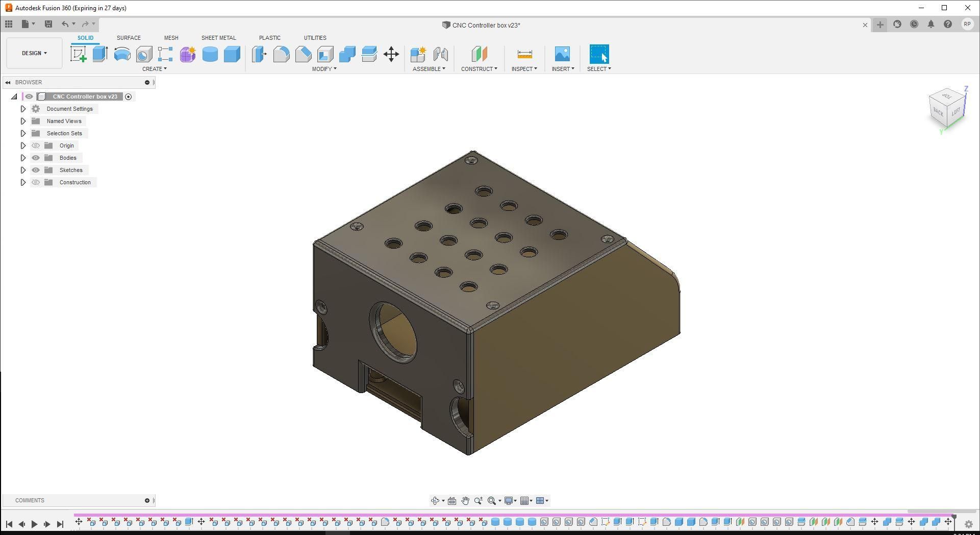Select the Revolve tool
The height and width of the screenshot is (535, 980).
pos(122,54)
